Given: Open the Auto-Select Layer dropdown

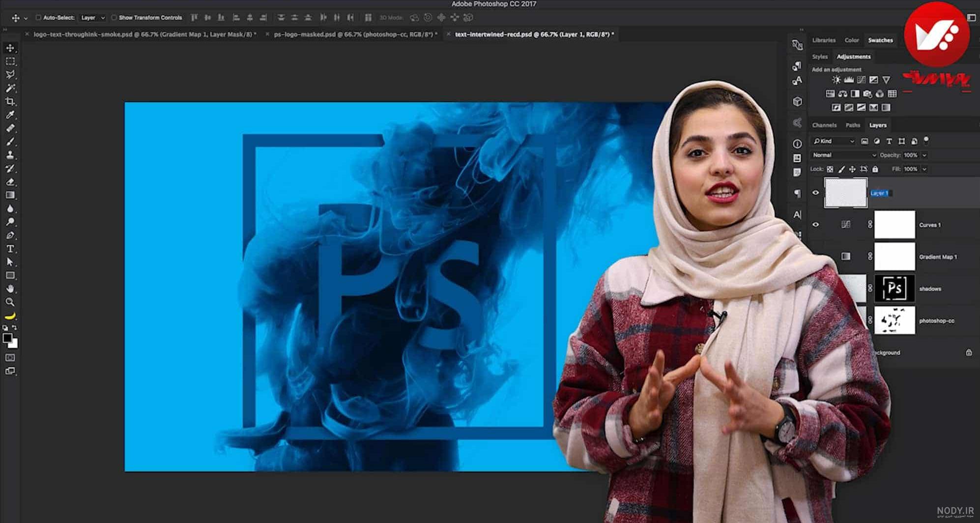Looking at the screenshot, I should tap(93, 18).
